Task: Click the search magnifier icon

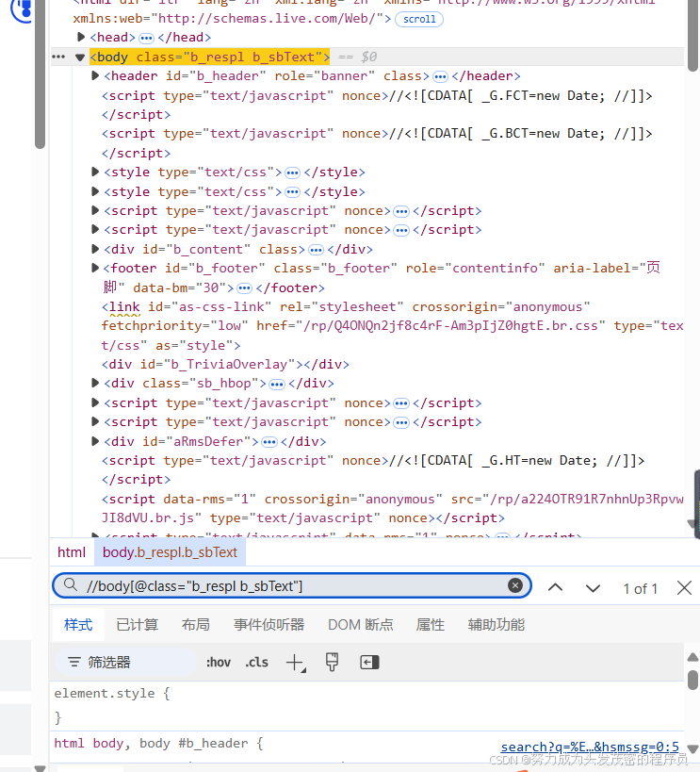Action: [x=71, y=585]
